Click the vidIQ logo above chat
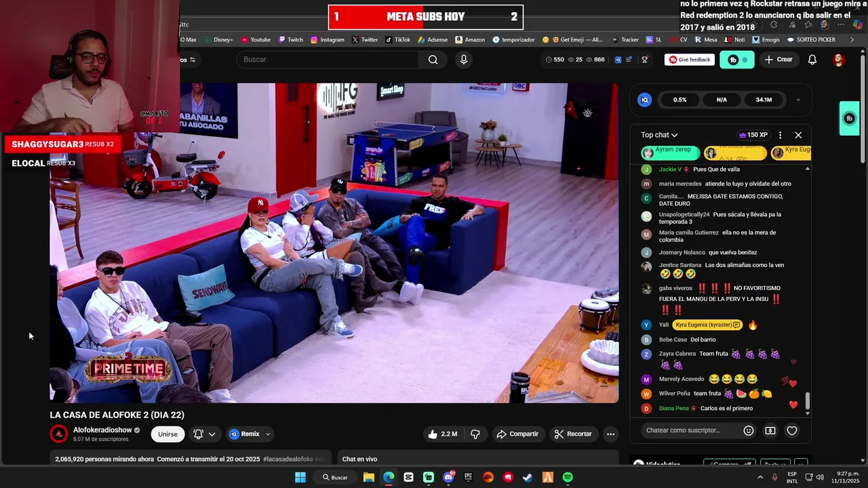The image size is (868, 488). coord(645,100)
